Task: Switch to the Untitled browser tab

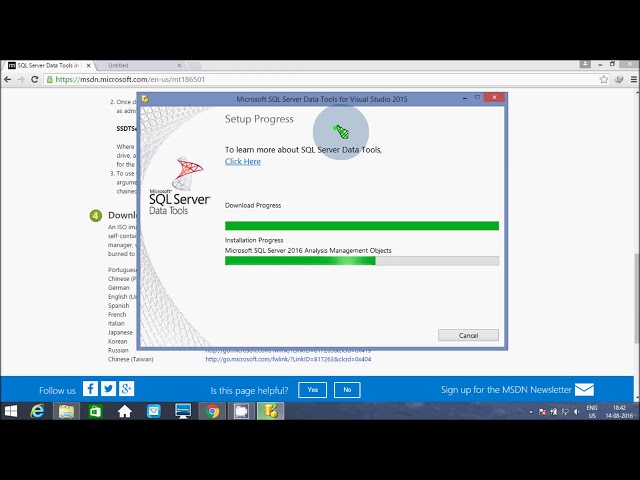Action: click(139, 65)
